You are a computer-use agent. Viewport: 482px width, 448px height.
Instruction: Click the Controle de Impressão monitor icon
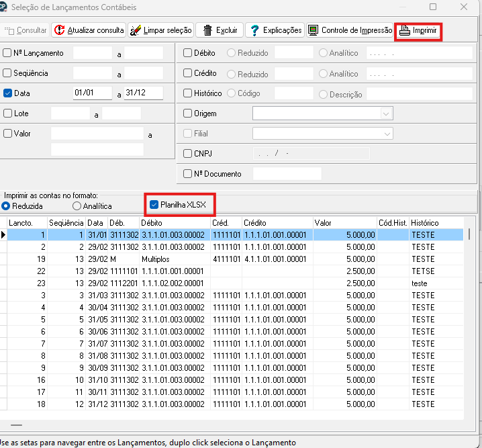(x=313, y=30)
